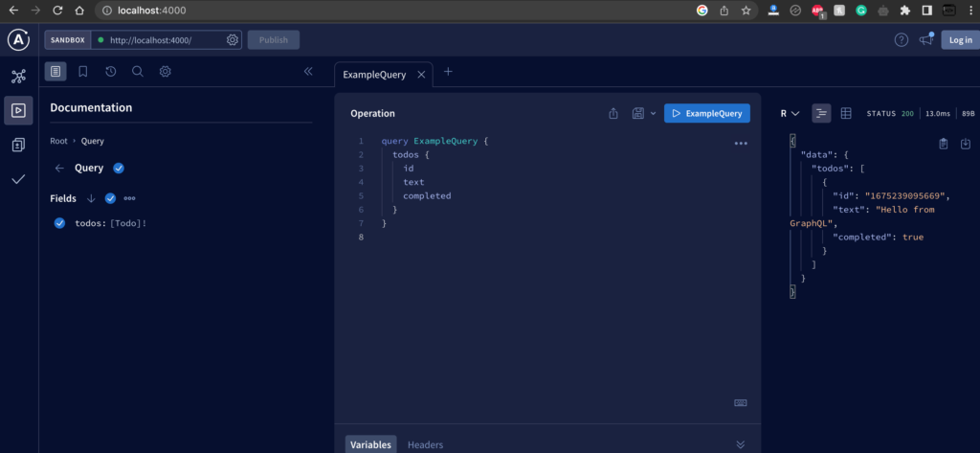Open the operation history clock icon
Image resolution: width=980 pixels, height=453 pixels.
tap(111, 72)
